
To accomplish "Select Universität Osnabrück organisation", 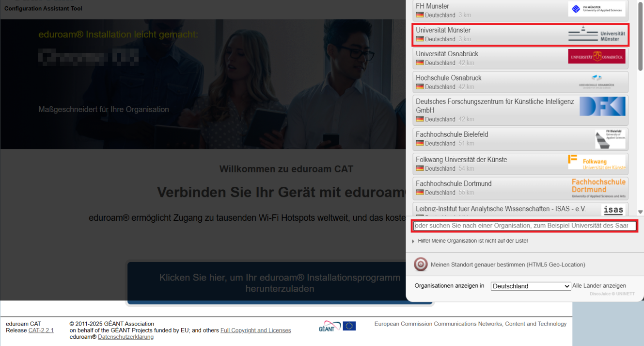I will pos(520,58).
